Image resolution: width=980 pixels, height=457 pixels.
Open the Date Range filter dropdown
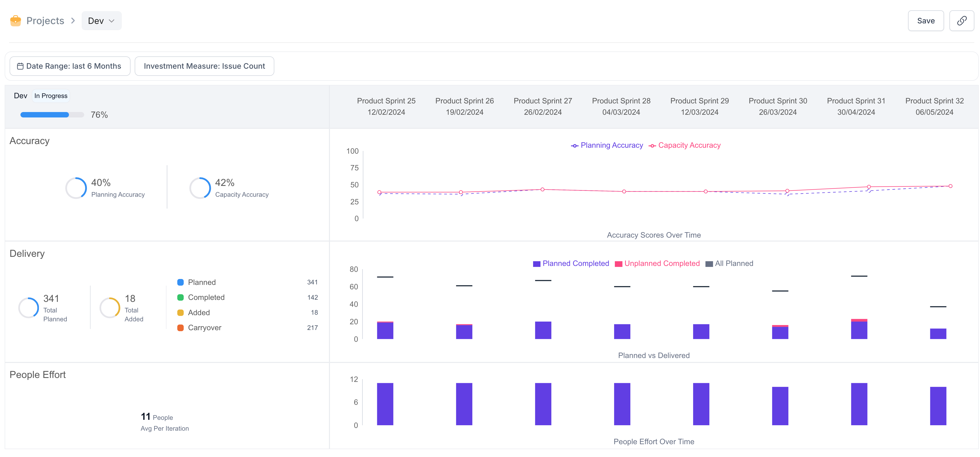pos(69,66)
